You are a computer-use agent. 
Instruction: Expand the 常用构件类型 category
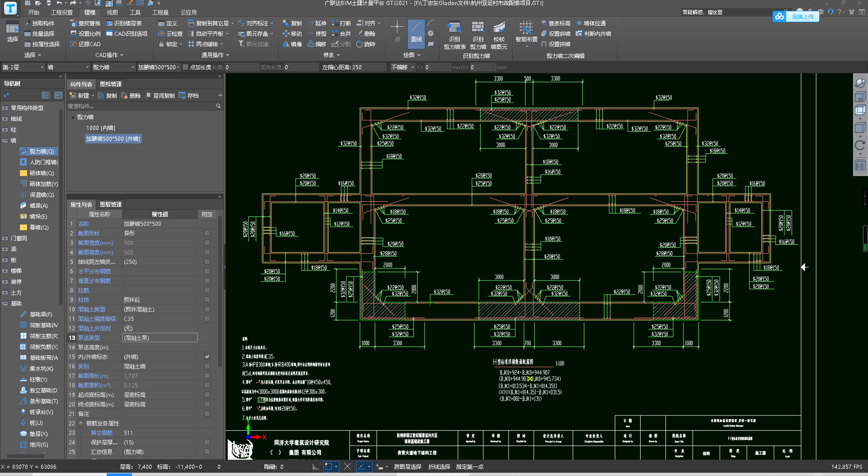pyautogui.click(x=5, y=108)
